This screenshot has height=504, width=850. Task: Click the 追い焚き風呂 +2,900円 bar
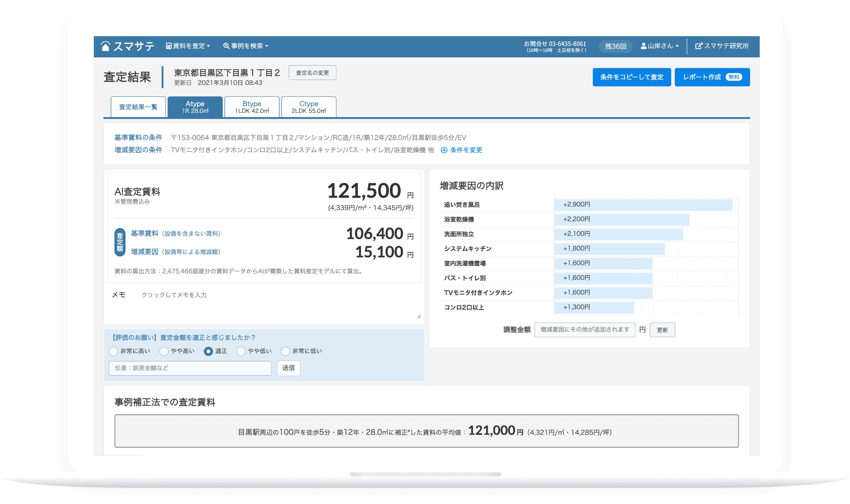(x=643, y=205)
